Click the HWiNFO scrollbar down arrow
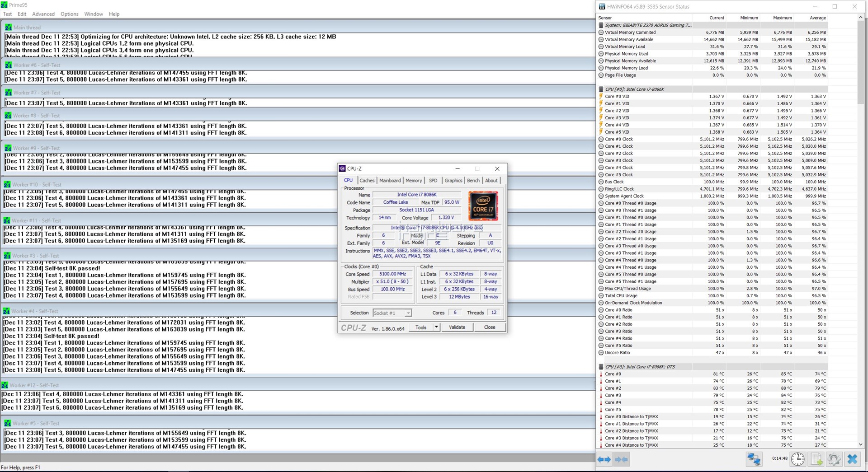Screen dimensions: 868x472 click(860, 444)
